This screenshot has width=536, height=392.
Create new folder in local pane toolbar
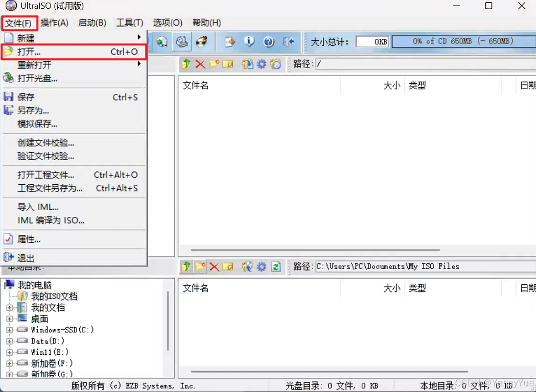click(x=200, y=266)
